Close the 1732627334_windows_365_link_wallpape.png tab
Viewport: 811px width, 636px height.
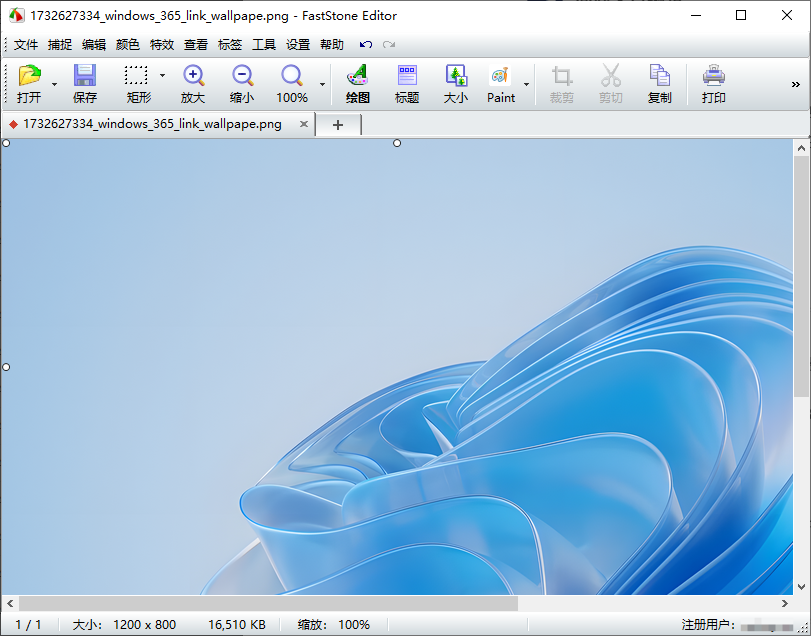[x=304, y=124]
